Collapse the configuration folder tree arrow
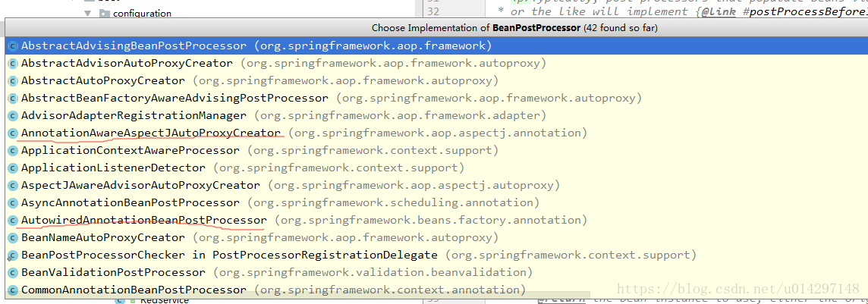This screenshot has height=304, width=868. click(87, 13)
